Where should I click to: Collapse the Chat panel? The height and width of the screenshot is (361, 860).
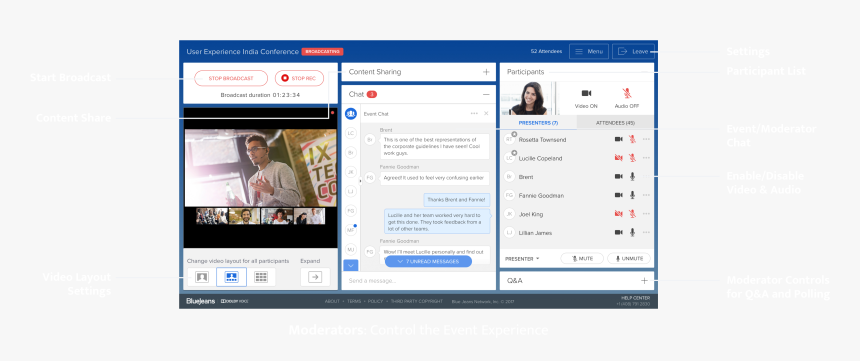point(486,94)
